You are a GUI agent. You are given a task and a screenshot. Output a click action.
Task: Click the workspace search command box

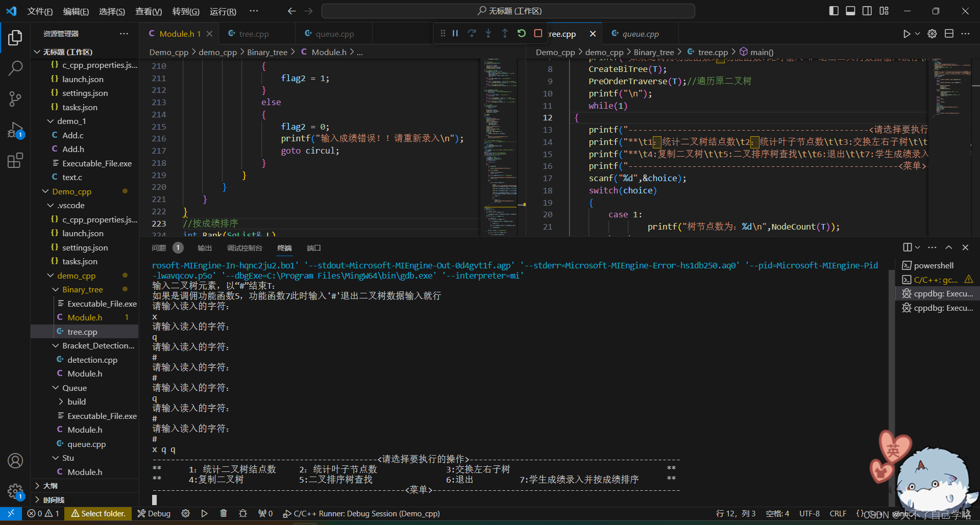pyautogui.click(x=508, y=11)
